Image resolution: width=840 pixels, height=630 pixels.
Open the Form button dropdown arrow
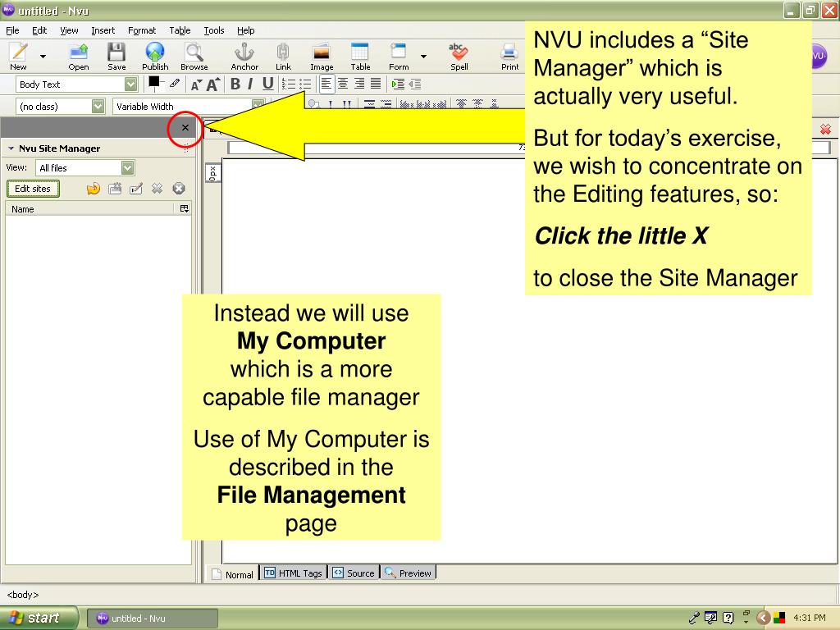(423, 57)
